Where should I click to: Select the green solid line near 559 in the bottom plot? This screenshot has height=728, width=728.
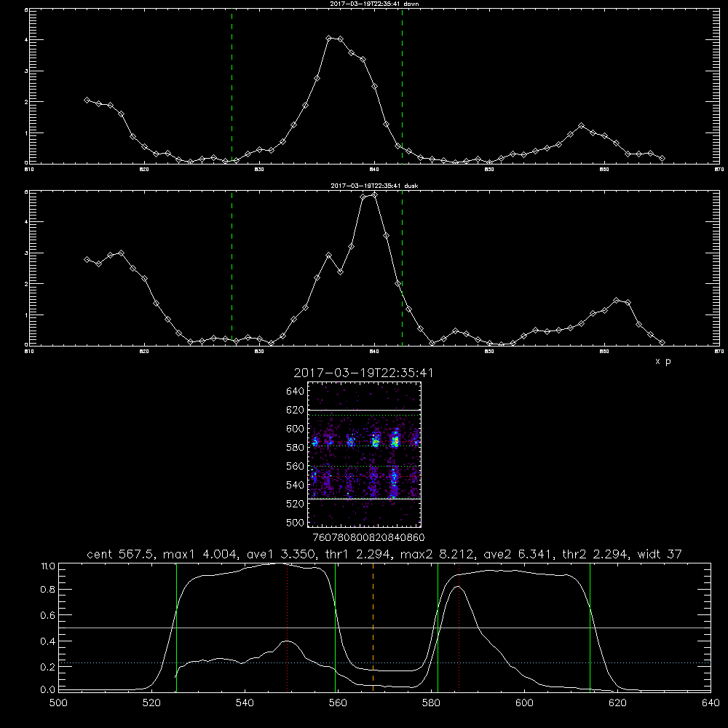pos(335,628)
